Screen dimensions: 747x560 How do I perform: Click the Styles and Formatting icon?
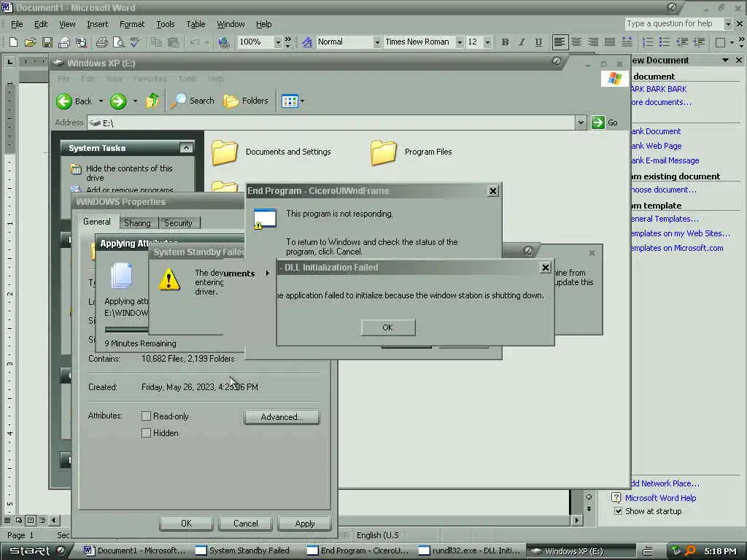[x=307, y=42]
